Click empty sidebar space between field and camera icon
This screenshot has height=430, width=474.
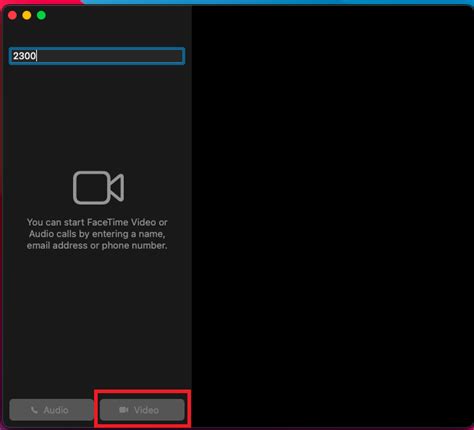[x=97, y=117]
